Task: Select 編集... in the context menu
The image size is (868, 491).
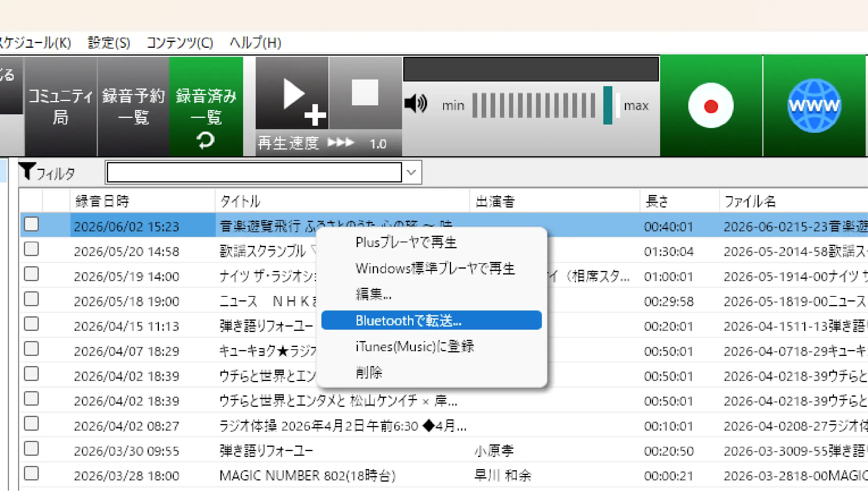Action: pos(431,294)
